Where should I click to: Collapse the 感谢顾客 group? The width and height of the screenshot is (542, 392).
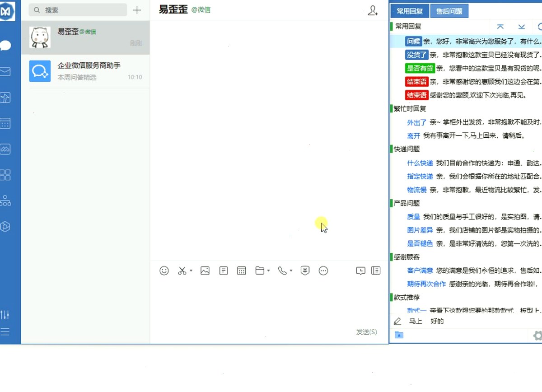tap(406, 257)
